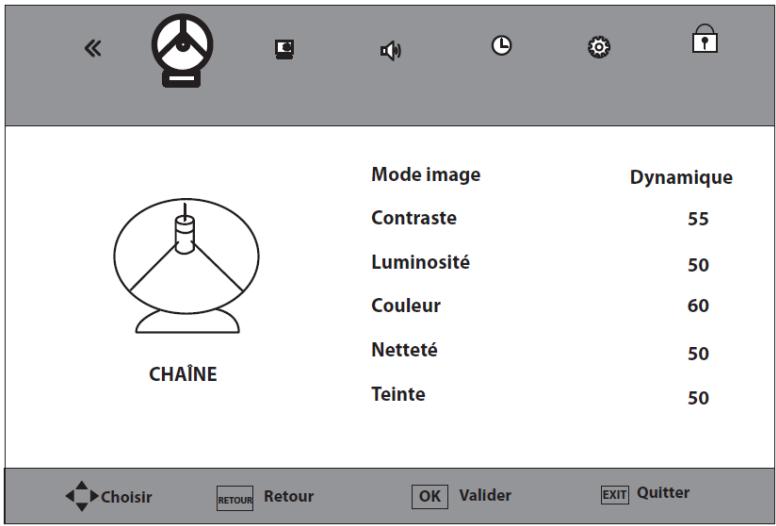Click the Luminosité value 50
776x526 pixels.
[x=698, y=265]
